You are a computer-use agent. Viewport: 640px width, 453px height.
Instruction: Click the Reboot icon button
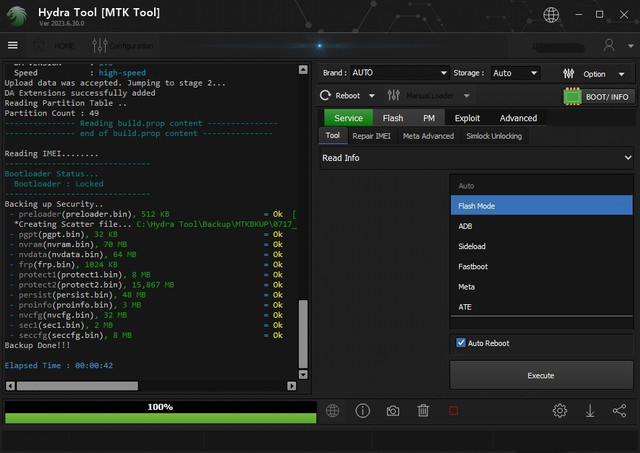tap(325, 95)
